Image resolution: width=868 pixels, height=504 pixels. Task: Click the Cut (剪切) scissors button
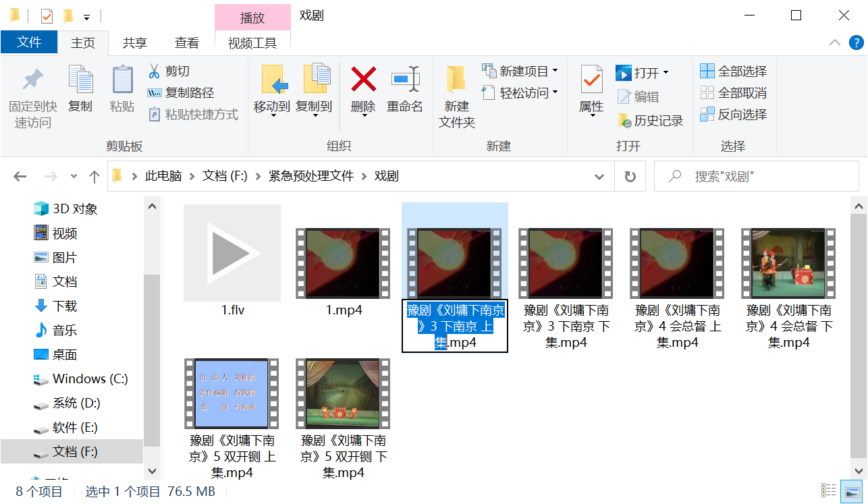[x=169, y=71]
